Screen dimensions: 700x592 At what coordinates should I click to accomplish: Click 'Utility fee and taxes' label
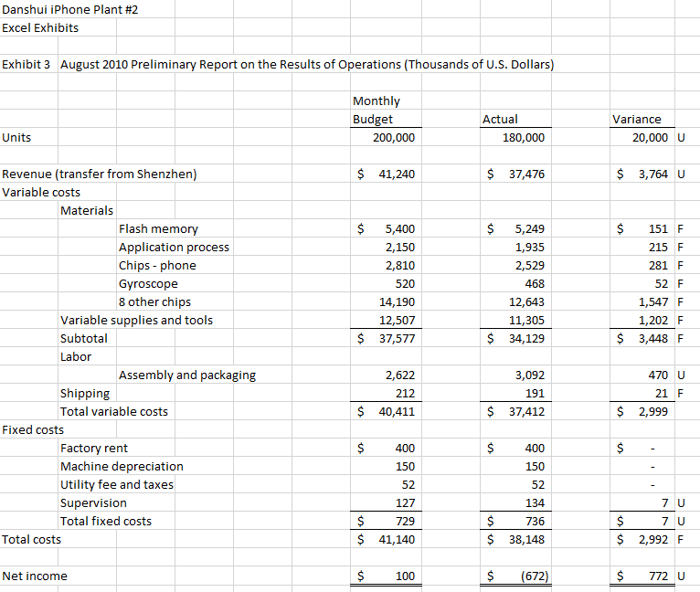point(117,485)
